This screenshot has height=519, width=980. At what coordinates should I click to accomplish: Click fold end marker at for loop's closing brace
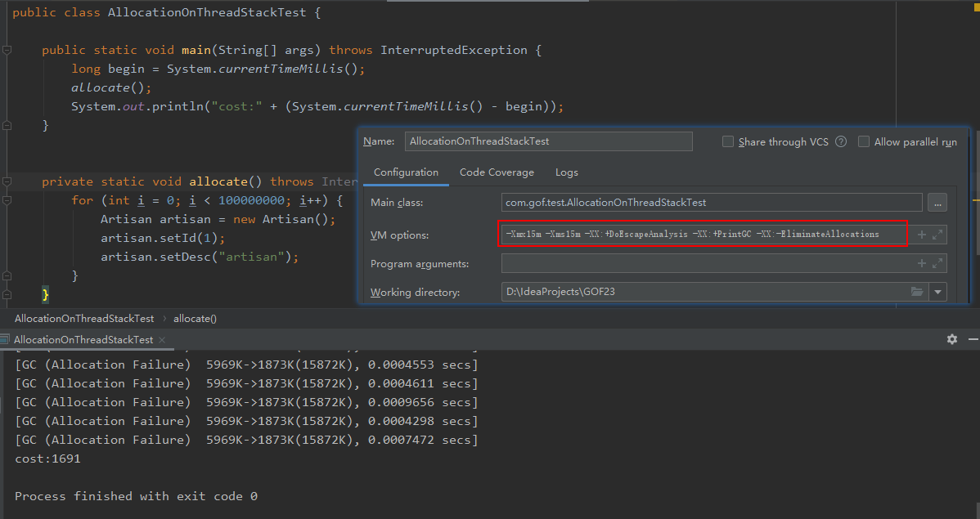[7, 275]
